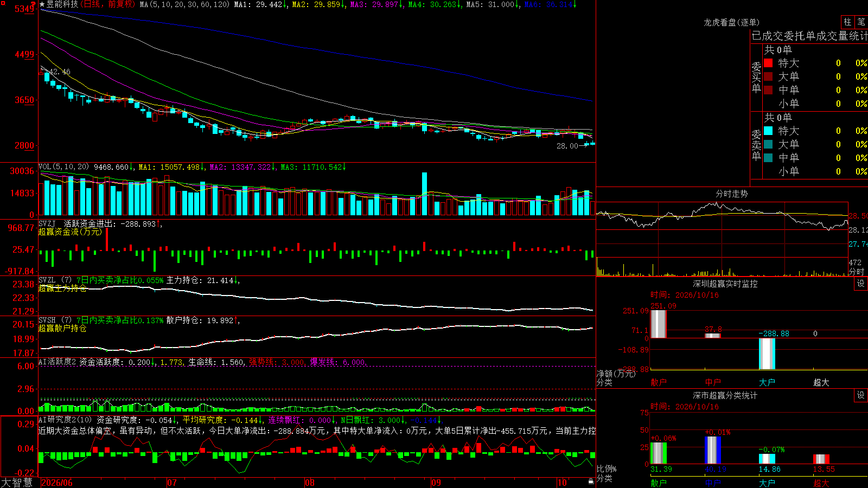Select the 2026/06 timeline marker
868x488 pixels.
(57, 483)
